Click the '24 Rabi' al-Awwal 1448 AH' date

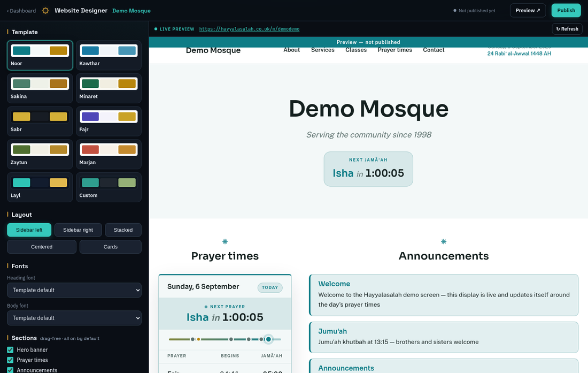coord(519,54)
